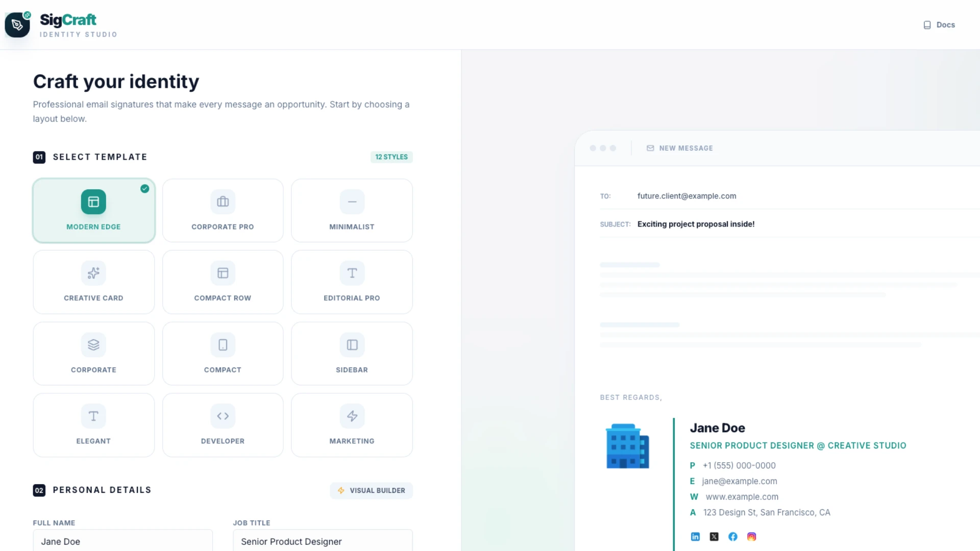
Task: Click the New Message envelope icon
Action: tap(650, 148)
